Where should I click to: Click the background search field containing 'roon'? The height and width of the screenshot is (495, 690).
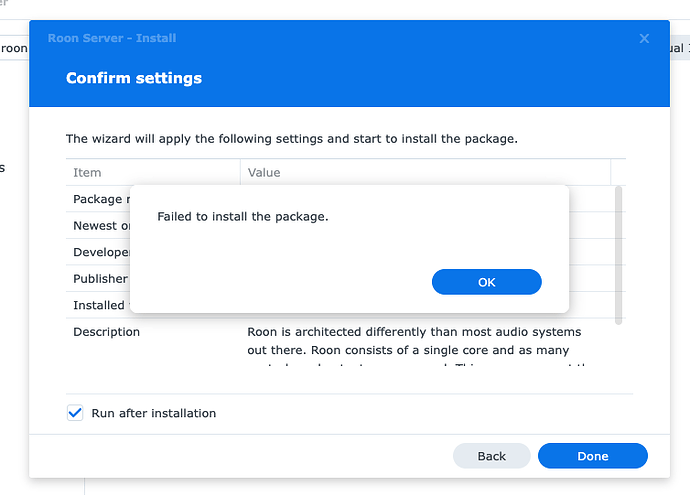coord(14,48)
